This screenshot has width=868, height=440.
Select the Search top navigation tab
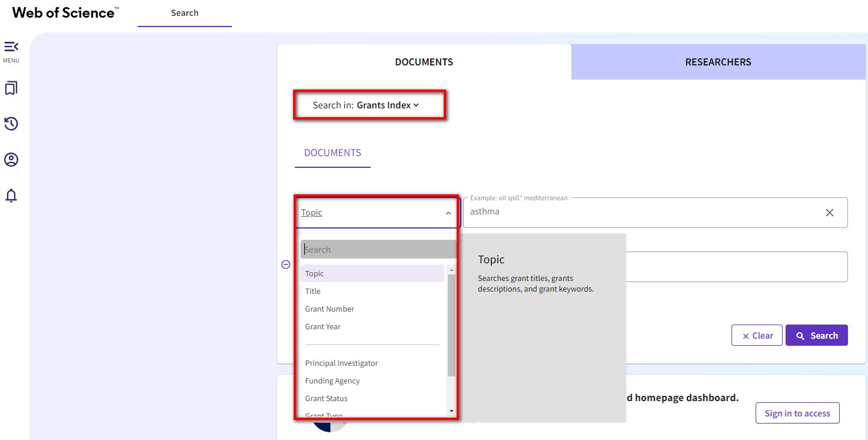pos(185,13)
